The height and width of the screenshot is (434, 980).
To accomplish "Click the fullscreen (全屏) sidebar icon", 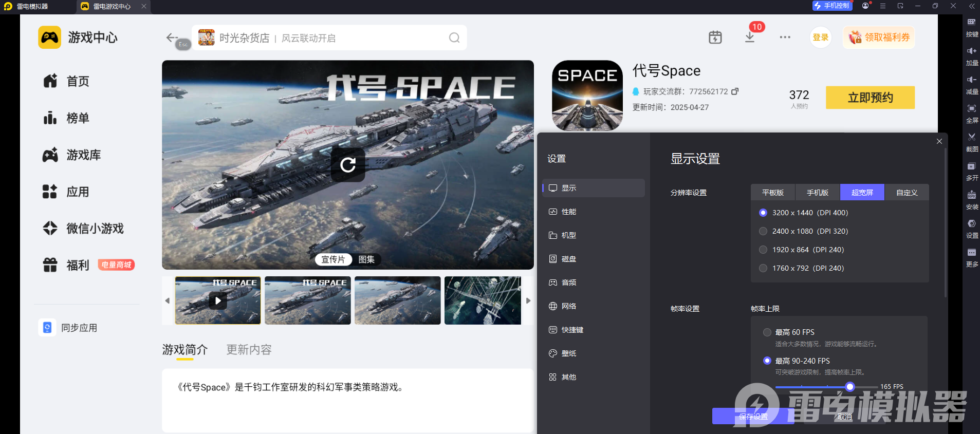I will pyautogui.click(x=971, y=108).
